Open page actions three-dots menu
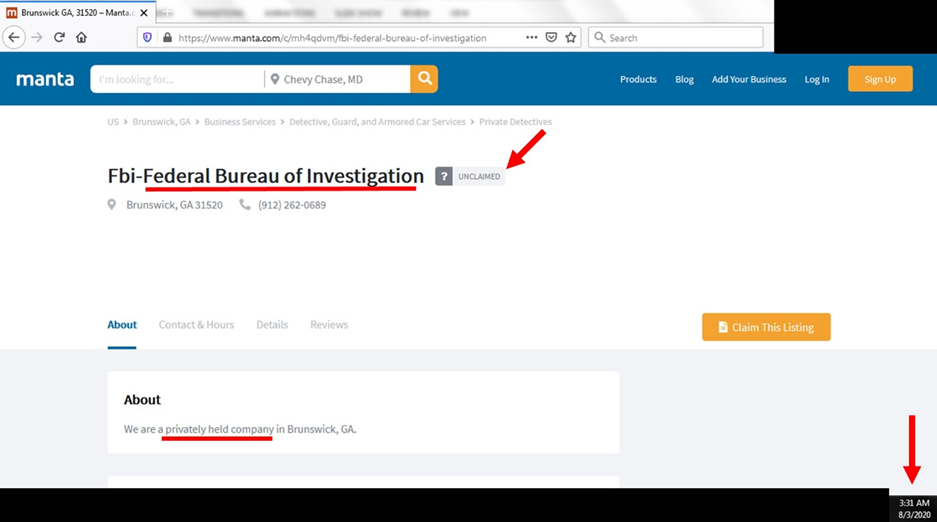 531,37
